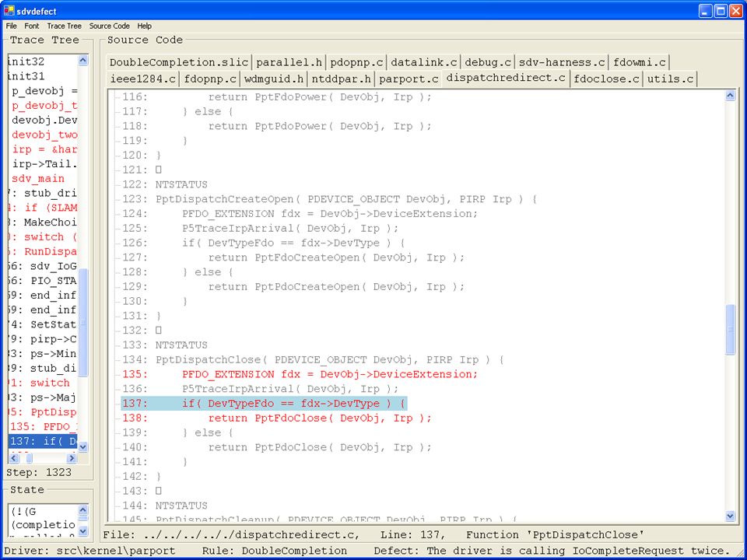Screen dimensions: 747x560
Task: Switch to the utils.c tab
Action: [670, 79]
